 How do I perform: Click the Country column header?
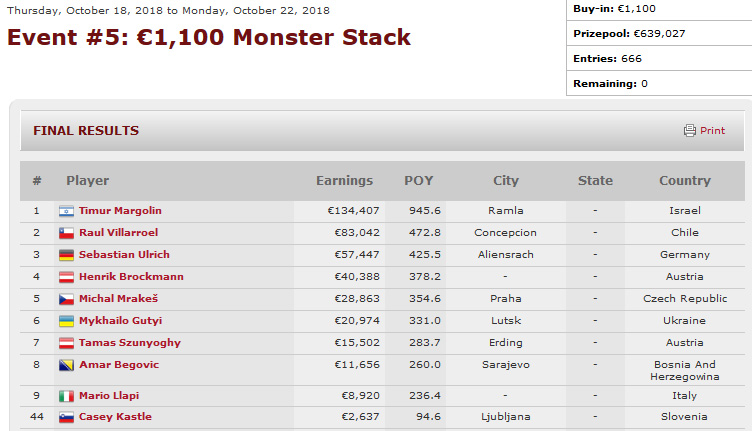685,181
